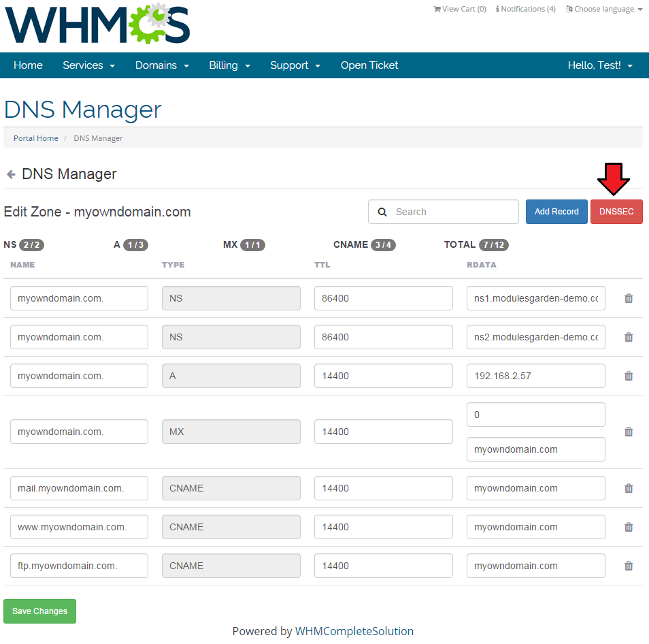The height and width of the screenshot is (644, 649).
Task: Edit RDATA of www CNAME record
Action: (x=535, y=527)
